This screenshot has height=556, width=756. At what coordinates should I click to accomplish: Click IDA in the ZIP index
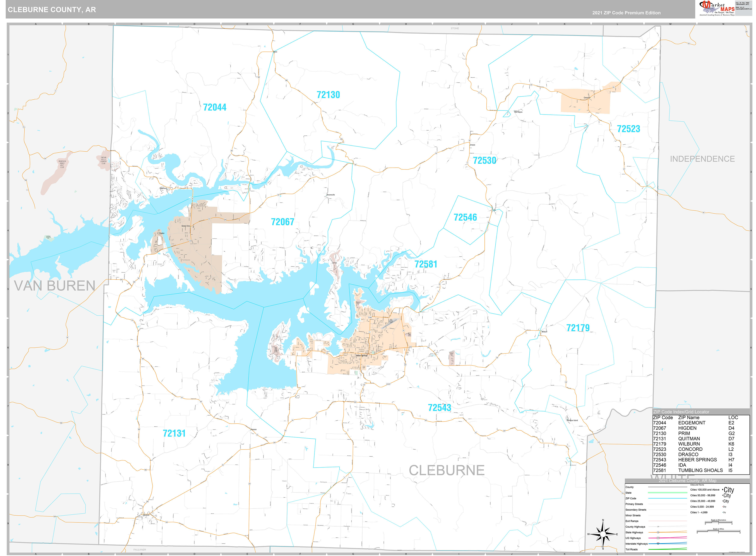pos(682,465)
